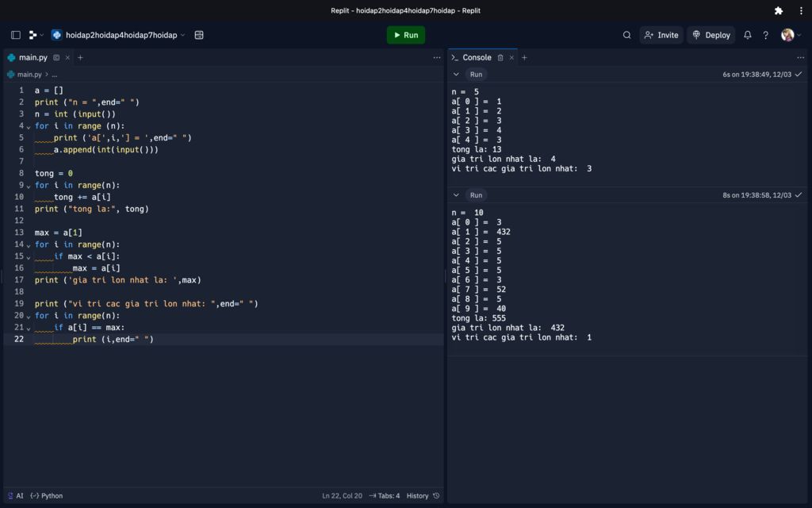Open the AI assistant in status bar
Image resolution: width=812 pixels, height=508 pixels.
tap(15, 495)
